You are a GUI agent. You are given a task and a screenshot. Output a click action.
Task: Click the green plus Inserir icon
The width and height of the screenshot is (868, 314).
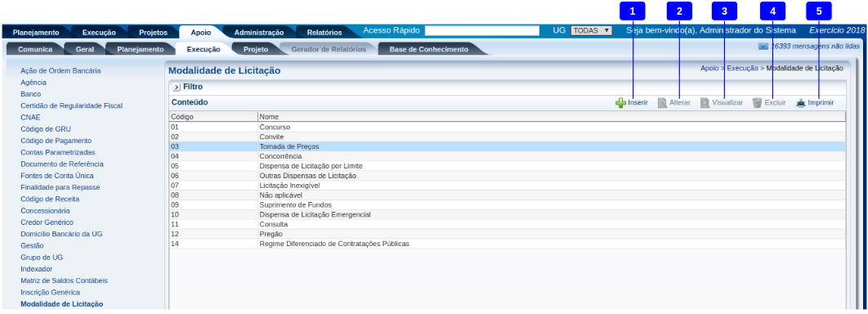(620, 103)
